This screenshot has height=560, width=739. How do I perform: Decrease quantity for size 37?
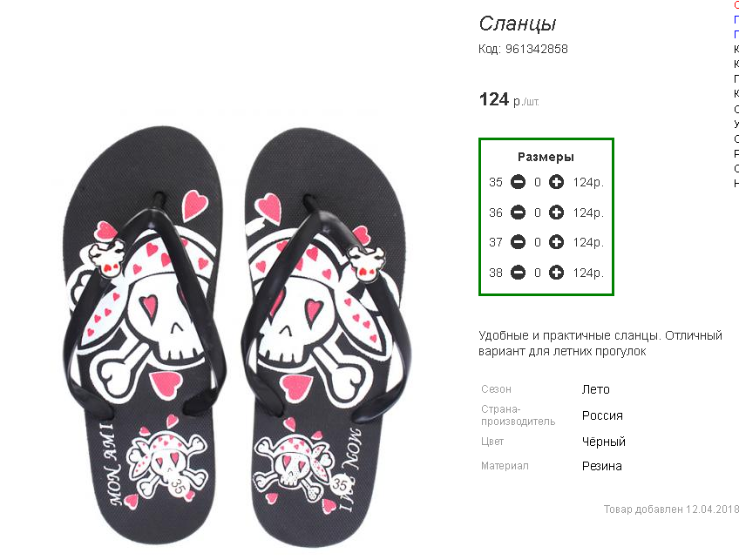coord(518,242)
